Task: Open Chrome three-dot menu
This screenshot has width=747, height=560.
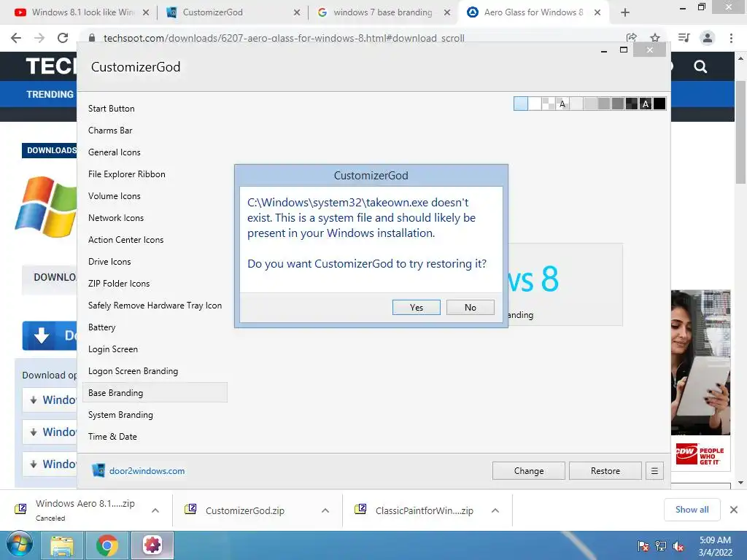Action: pos(731,38)
